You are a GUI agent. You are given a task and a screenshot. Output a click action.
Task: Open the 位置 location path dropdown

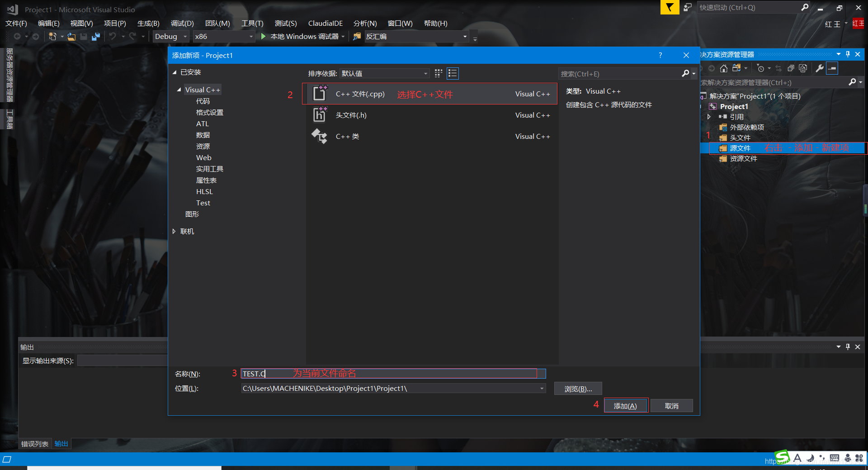[x=542, y=389]
